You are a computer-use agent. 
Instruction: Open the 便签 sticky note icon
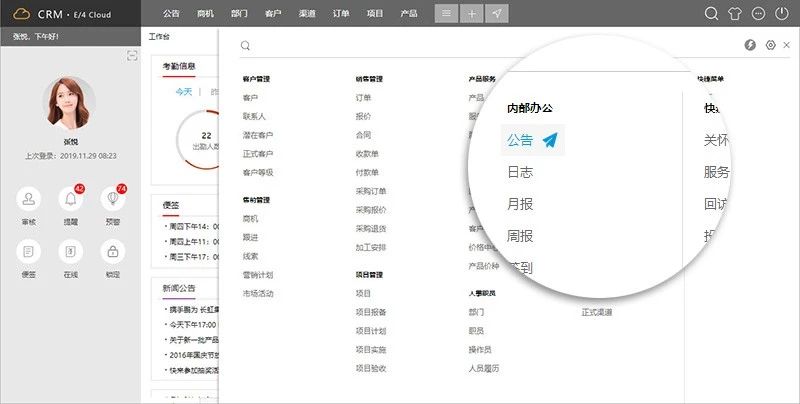(x=29, y=251)
